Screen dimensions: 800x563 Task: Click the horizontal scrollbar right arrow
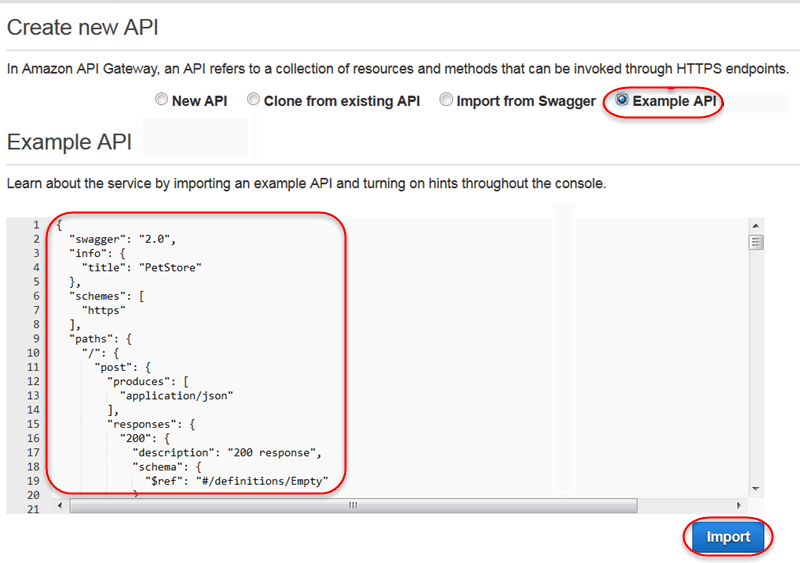point(739,505)
